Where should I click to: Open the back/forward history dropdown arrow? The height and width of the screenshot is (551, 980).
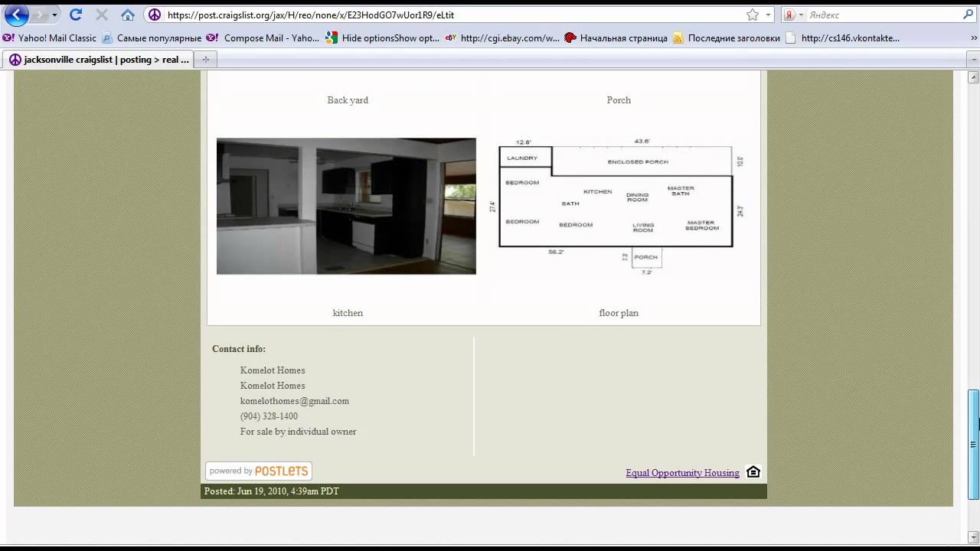pos(54,15)
